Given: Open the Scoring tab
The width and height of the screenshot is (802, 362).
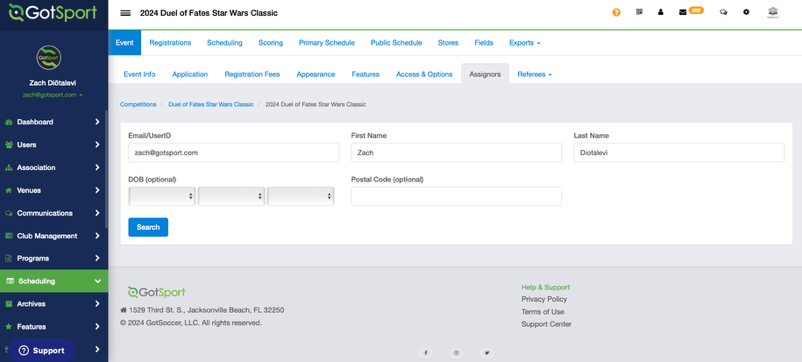Looking at the screenshot, I should pos(271,43).
